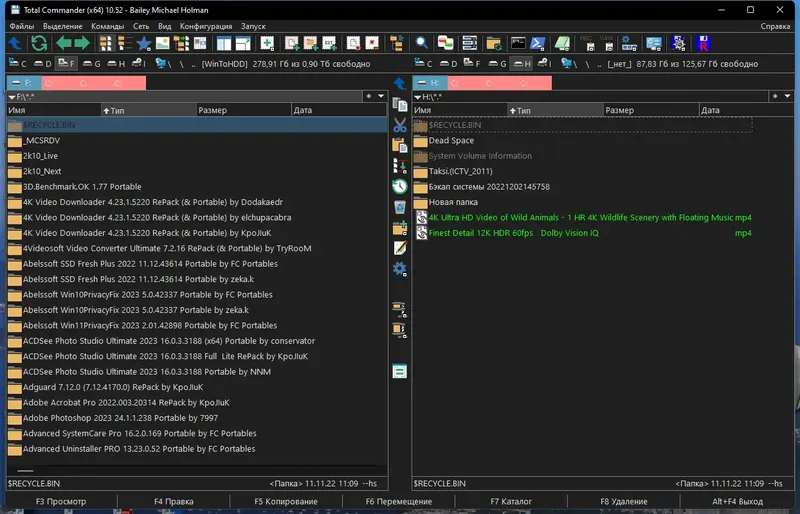The image size is (800, 514).
Task: Click the blue back arrow at toolbar start
Action: point(15,43)
